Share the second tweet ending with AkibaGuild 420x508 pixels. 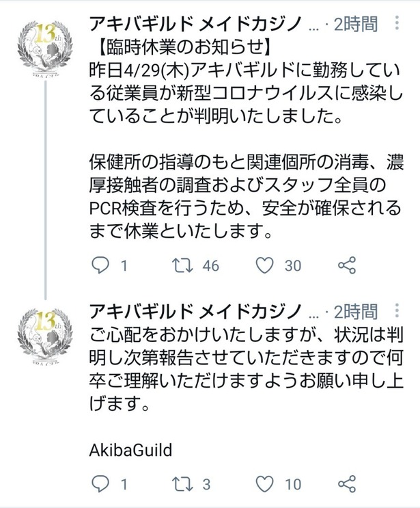coord(348,485)
